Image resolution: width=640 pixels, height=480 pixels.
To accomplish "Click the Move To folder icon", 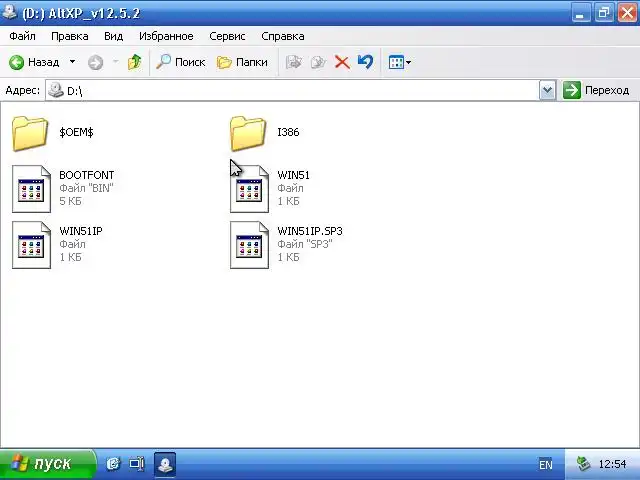I will pos(293,62).
